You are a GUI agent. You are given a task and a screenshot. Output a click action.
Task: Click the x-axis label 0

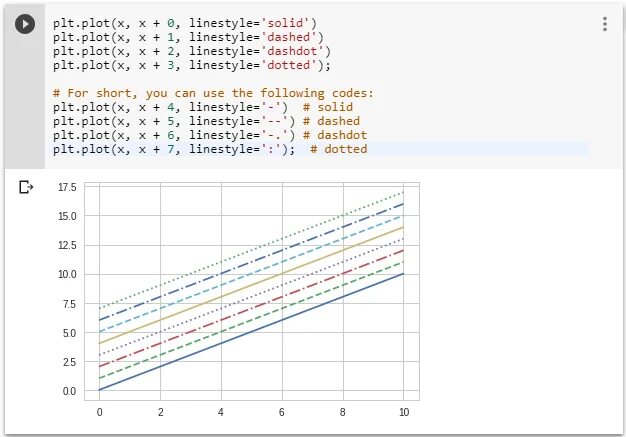(x=99, y=412)
